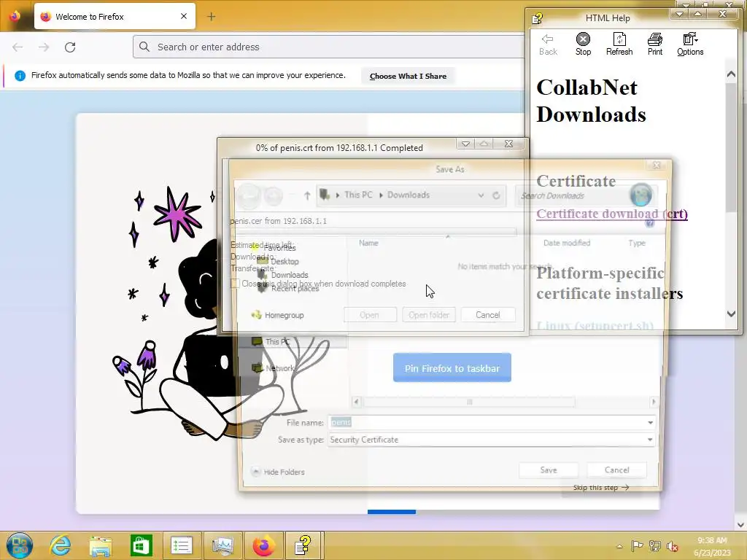Click the Skip this step link
This screenshot has height=560, width=747.
click(601, 487)
